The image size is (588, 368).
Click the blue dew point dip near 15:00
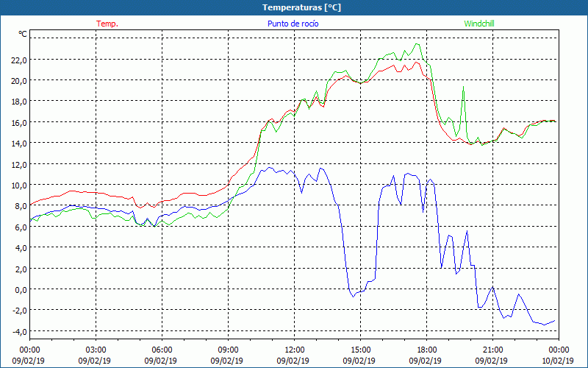[x=353, y=297]
